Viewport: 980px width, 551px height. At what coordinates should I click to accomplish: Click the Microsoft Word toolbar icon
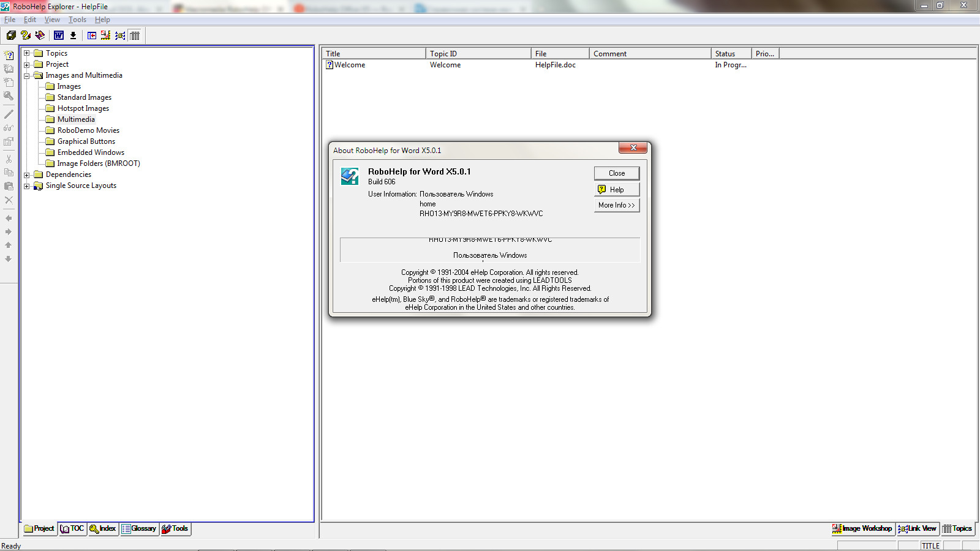pyautogui.click(x=59, y=36)
